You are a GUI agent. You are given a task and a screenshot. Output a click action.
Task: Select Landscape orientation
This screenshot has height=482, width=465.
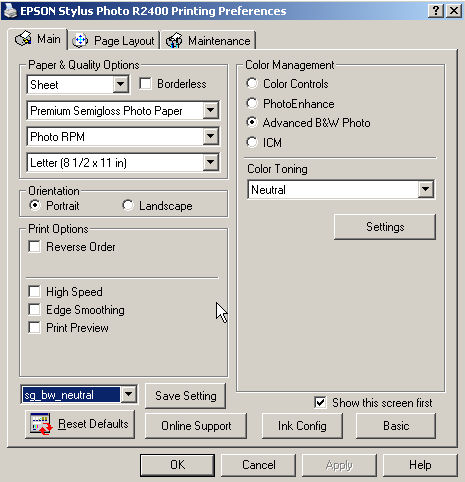(x=128, y=205)
